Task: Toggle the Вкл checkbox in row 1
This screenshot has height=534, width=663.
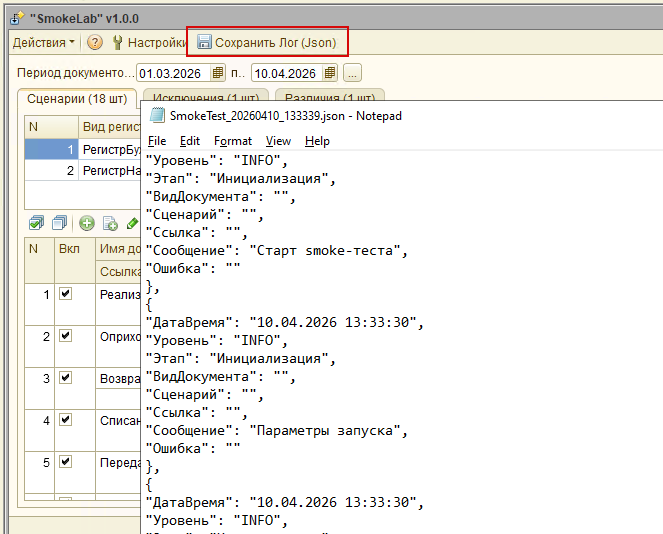Action: click(x=65, y=294)
